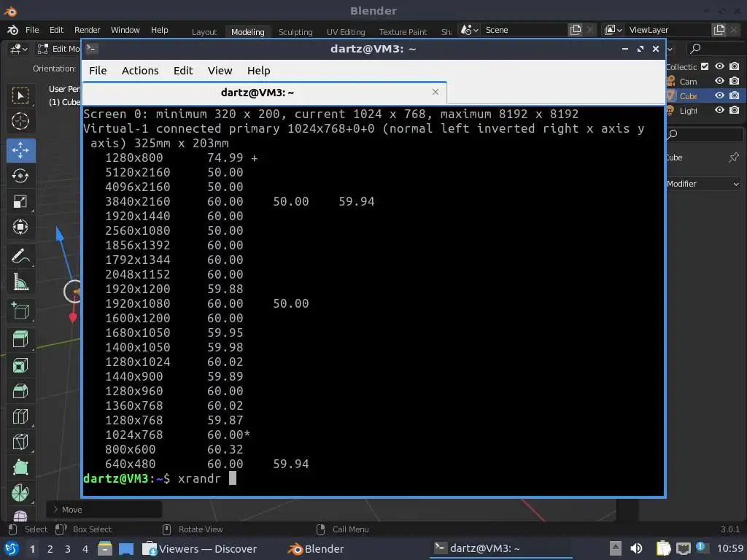Open the Scene browse dropdown

click(469, 30)
